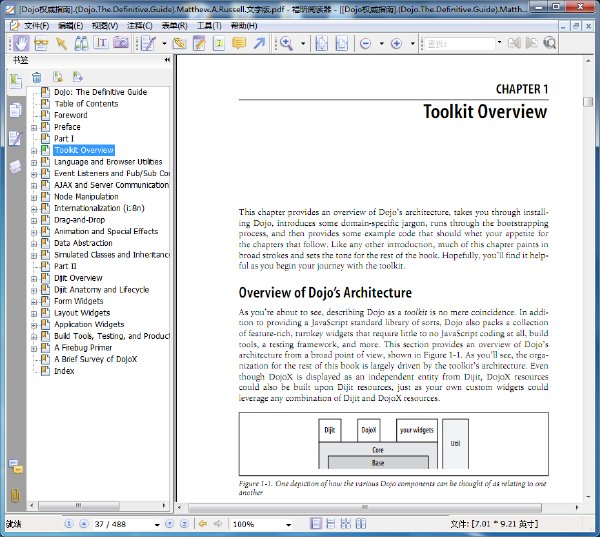Select the blue arrow drawing tool
The width and height of the screenshot is (600, 537).
point(259,43)
